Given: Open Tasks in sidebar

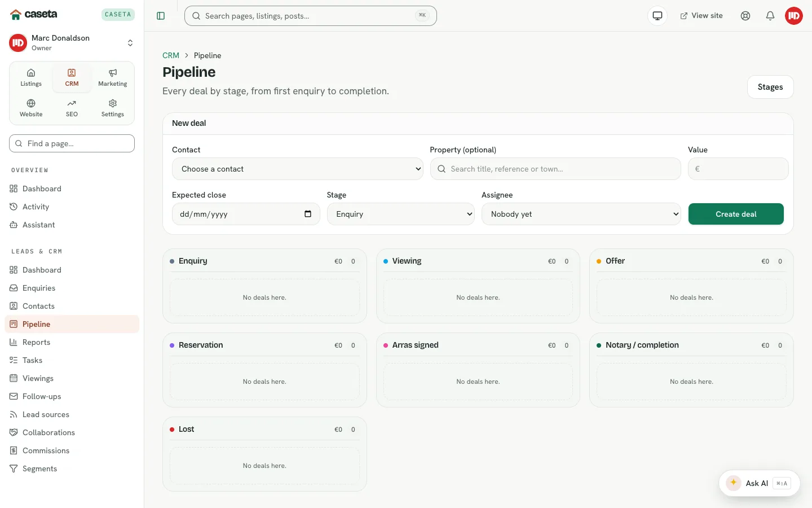Looking at the screenshot, I should point(72,360).
